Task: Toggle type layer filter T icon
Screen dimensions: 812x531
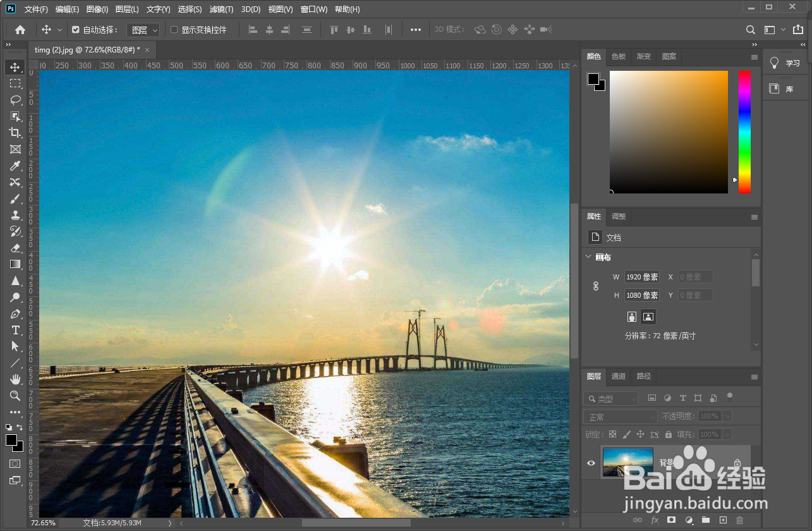Action: click(x=682, y=398)
